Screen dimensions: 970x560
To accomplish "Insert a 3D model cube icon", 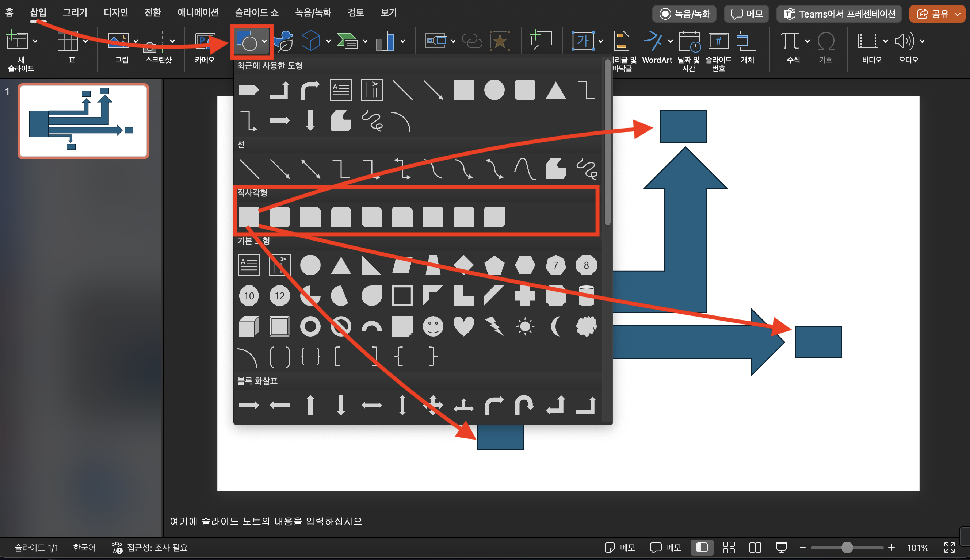I will [x=310, y=41].
